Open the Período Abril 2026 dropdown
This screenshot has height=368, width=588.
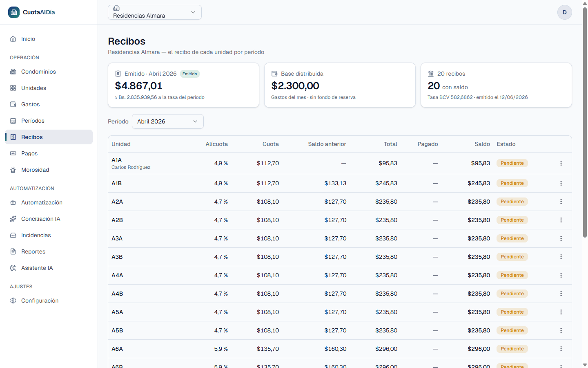pyautogui.click(x=168, y=121)
